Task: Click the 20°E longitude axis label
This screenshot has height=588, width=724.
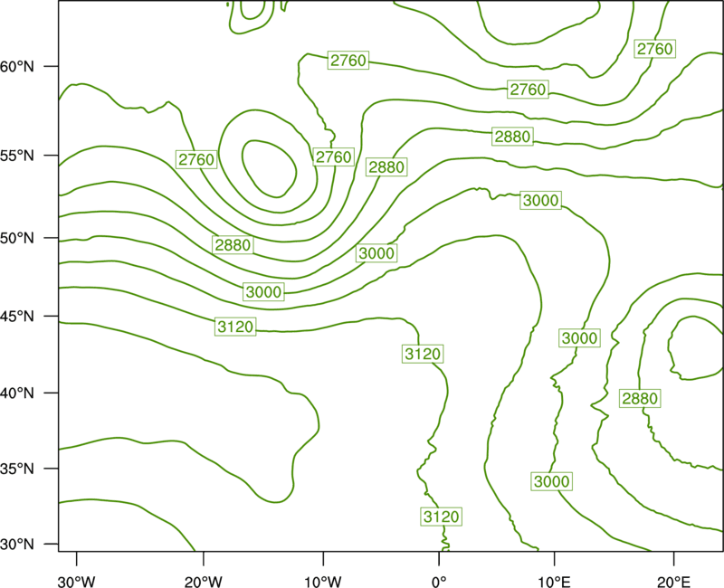Action: pyautogui.click(x=673, y=582)
